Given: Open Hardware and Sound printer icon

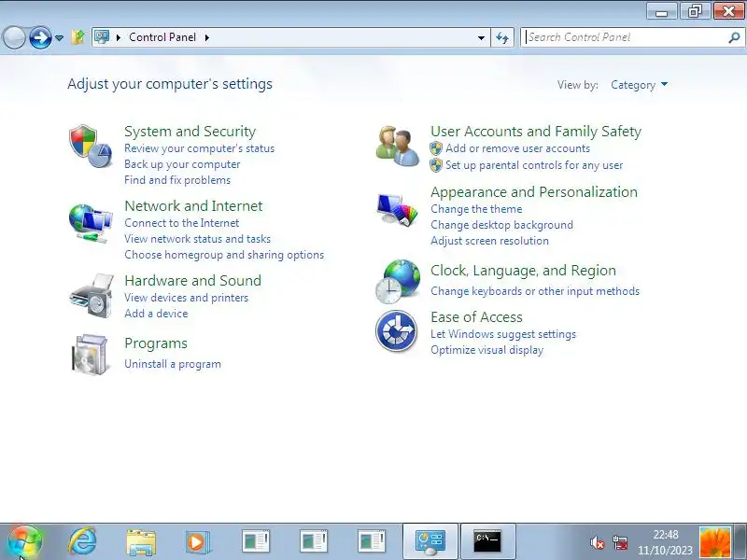Looking at the screenshot, I should pos(92,295).
